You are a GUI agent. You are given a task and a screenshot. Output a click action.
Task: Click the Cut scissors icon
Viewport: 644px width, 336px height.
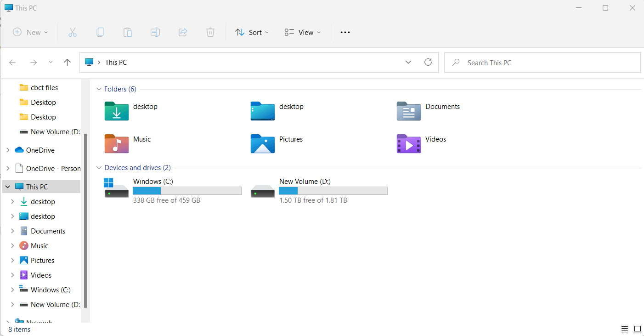point(72,32)
